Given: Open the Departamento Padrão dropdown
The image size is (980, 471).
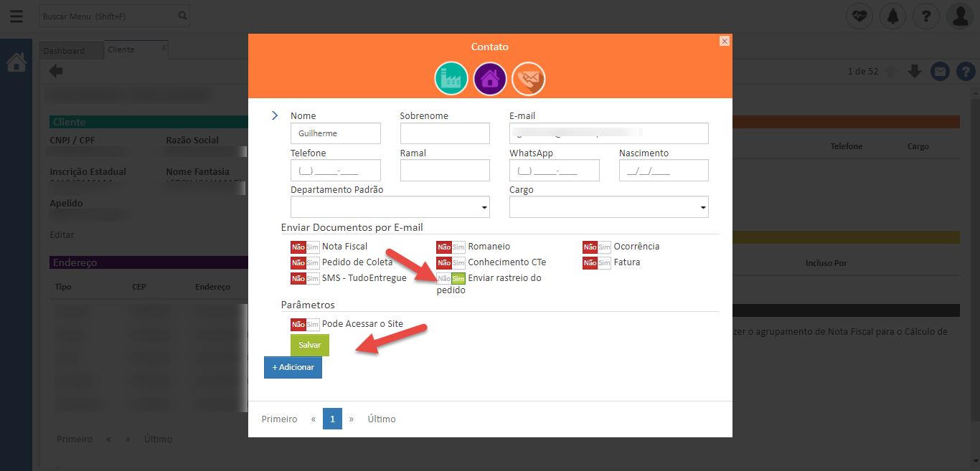Looking at the screenshot, I should [390, 207].
